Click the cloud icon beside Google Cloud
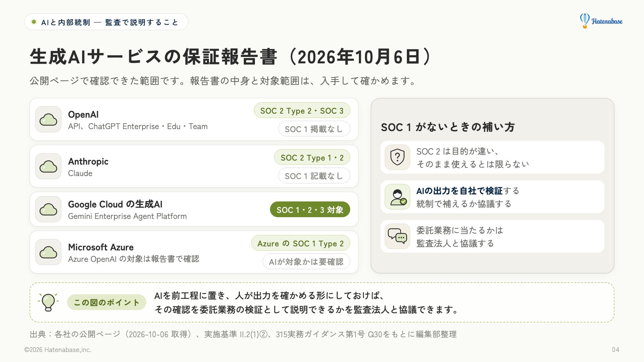 (x=48, y=209)
